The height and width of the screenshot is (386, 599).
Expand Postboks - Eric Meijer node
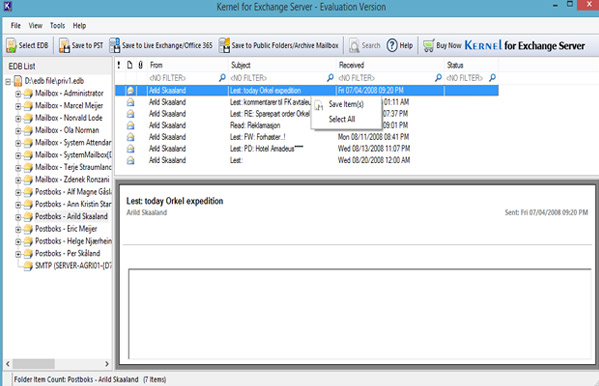click(18, 229)
